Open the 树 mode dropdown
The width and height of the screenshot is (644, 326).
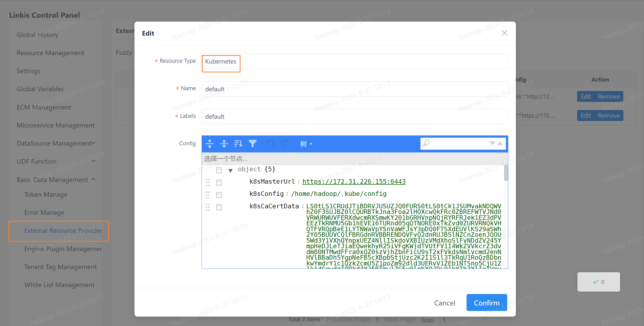tap(306, 144)
